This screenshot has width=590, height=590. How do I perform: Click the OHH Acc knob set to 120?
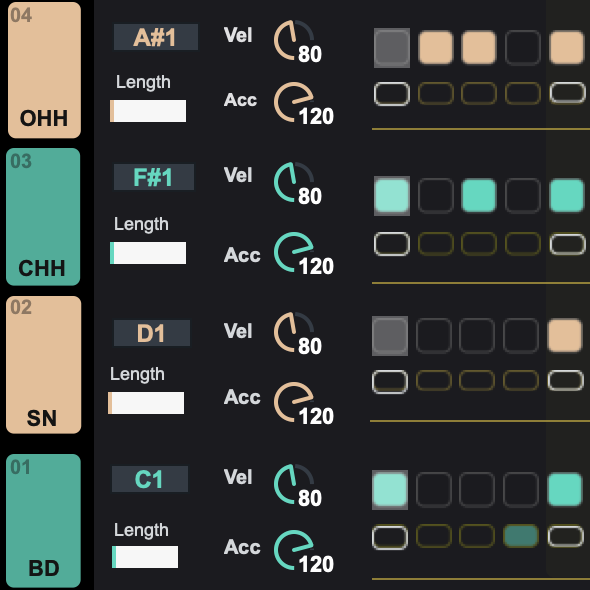click(x=294, y=102)
